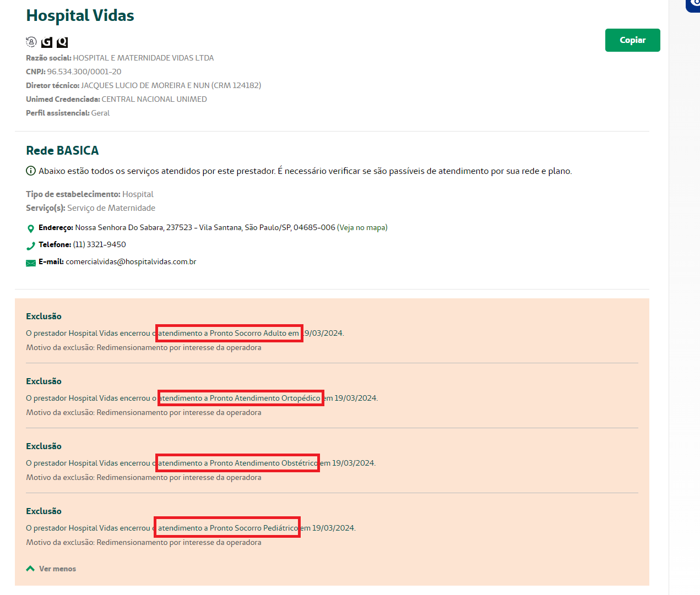Click the green envelope email icon

tap(31, 263)
